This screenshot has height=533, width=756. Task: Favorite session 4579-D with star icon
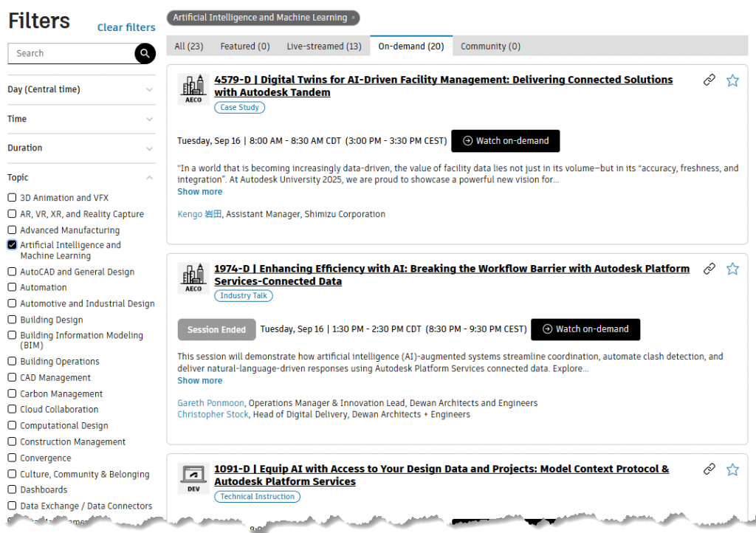pos(732,80)
